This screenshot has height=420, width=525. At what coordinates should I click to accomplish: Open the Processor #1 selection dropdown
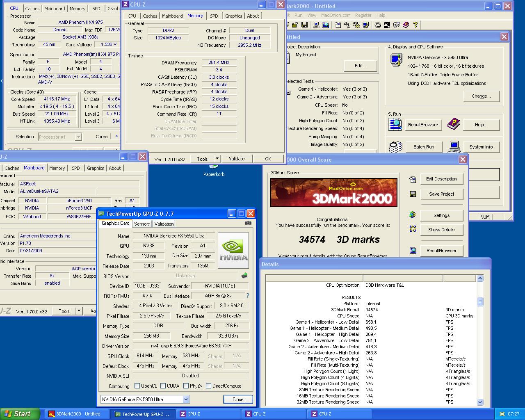pyautogui.click(x=78, y=137)
